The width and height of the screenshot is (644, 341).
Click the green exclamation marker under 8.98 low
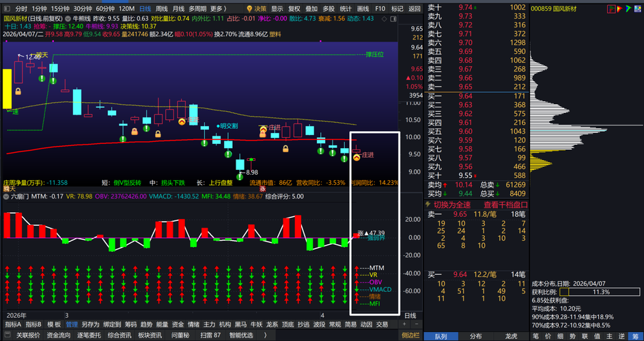[x=240, y=177]
